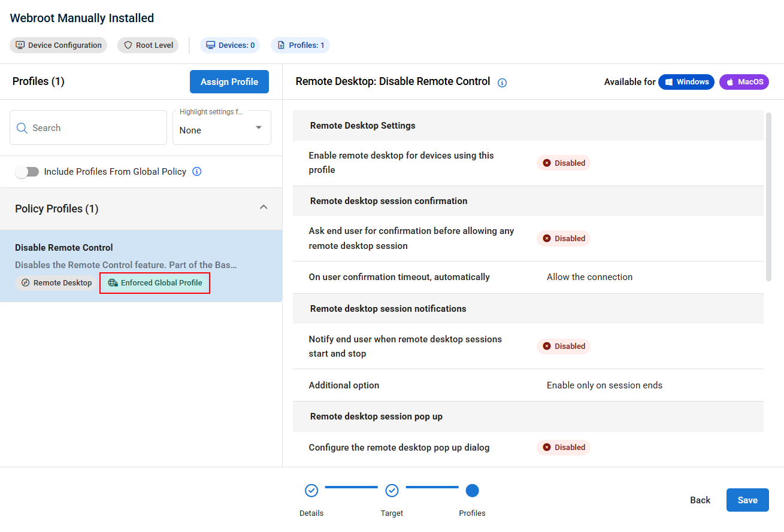Click the Target step checkmark circle
Screen dimensions: 784x532
pos(392,491)
